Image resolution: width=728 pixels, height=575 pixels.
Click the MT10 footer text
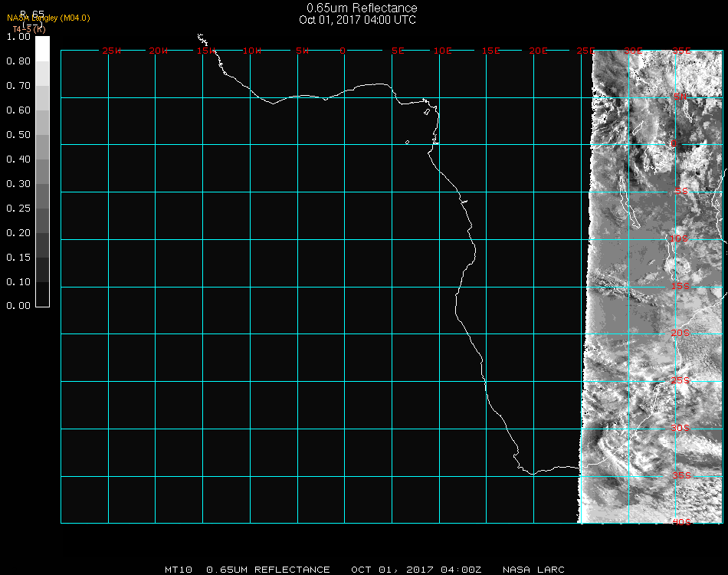pos(178,570)
